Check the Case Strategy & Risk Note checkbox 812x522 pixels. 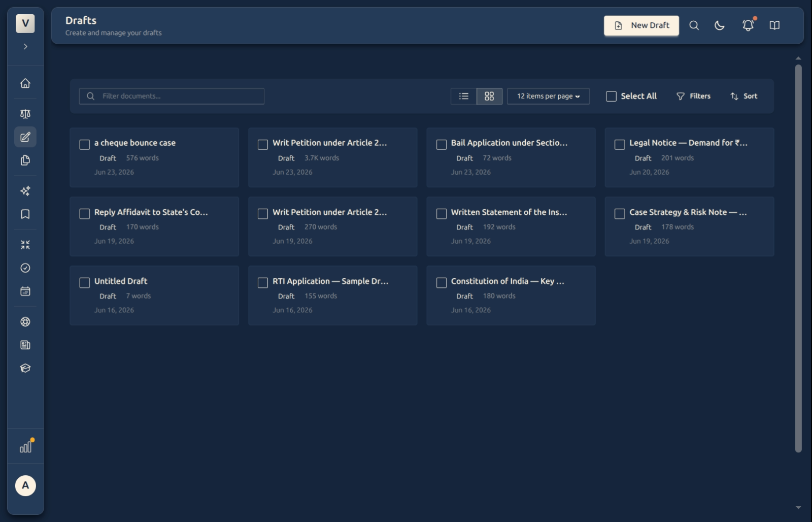coord(620,214)
